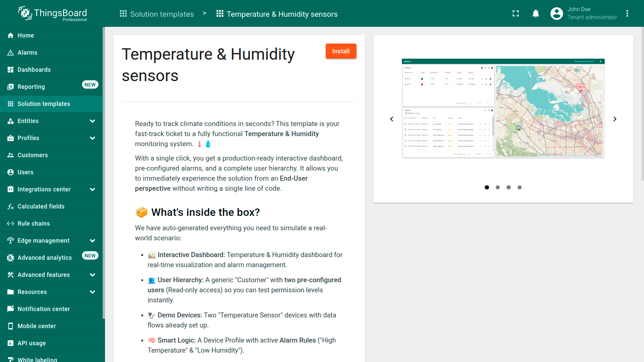
Task: Open Notification center menu item
Action: pyautogui.click(x=44, y=309)
